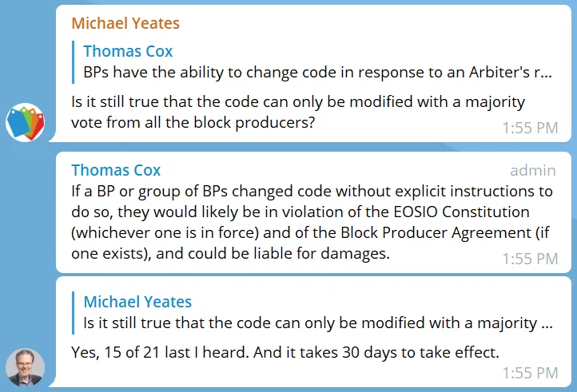Select the blue quote bar beside Michael Yeates quote

[74, 313]
